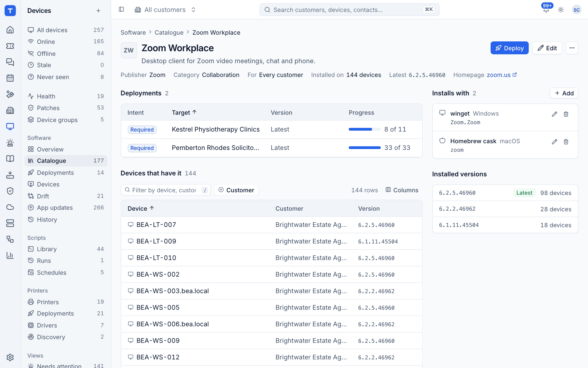Open the knowledge book rail icon

point(10,159)
